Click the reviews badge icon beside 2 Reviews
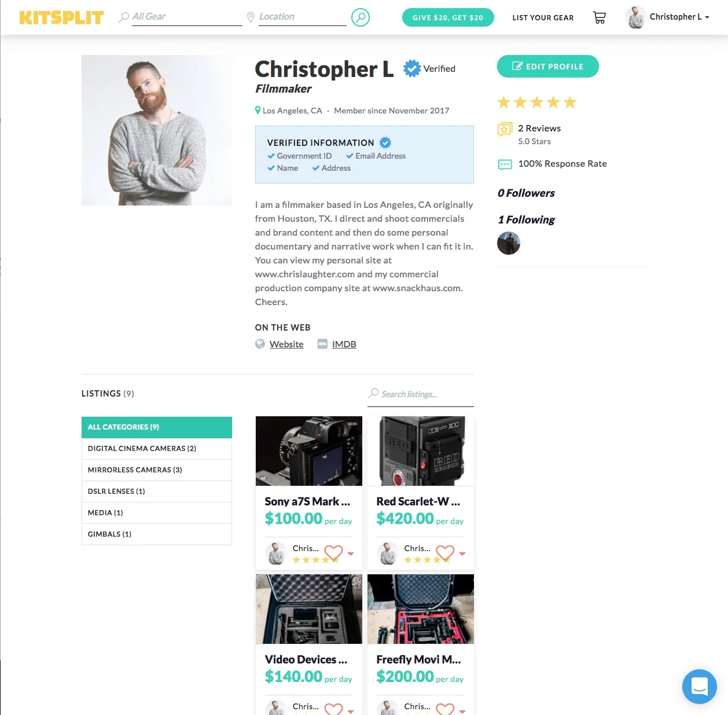Screen dimensions: 728x715 505,129
